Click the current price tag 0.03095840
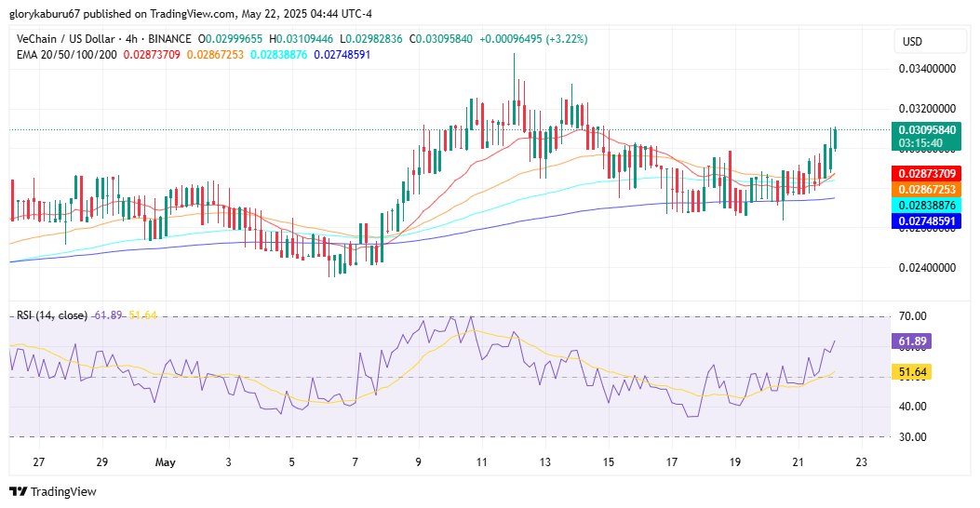 [926, 137]
